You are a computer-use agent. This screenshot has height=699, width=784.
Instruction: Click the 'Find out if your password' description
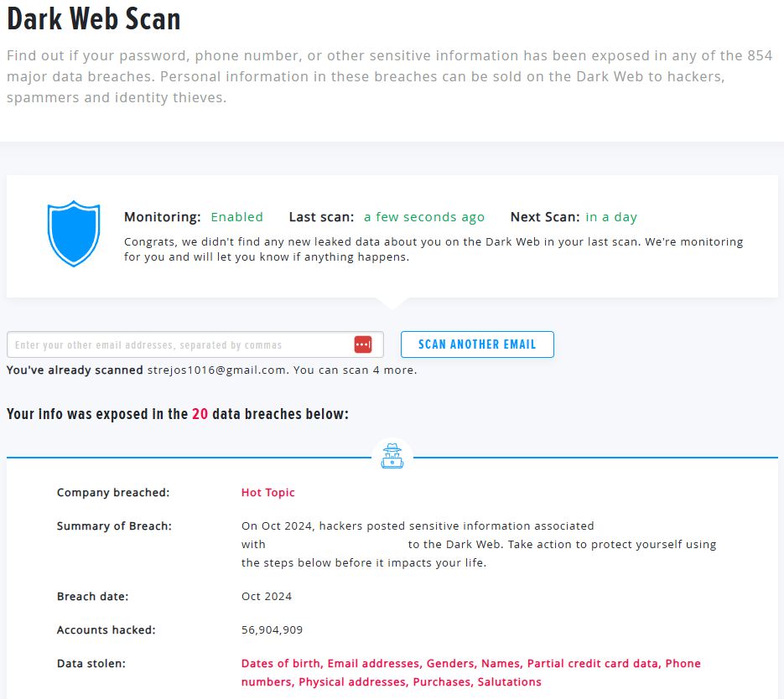390,76
